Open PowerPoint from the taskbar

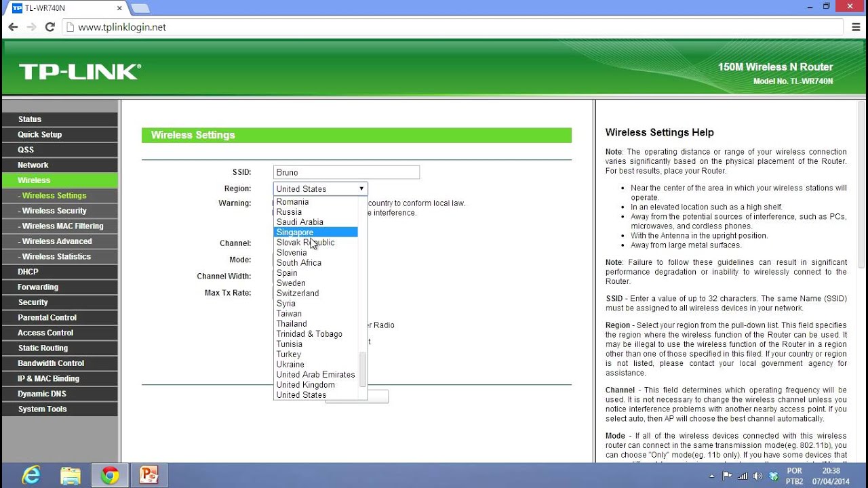(149, 475)
